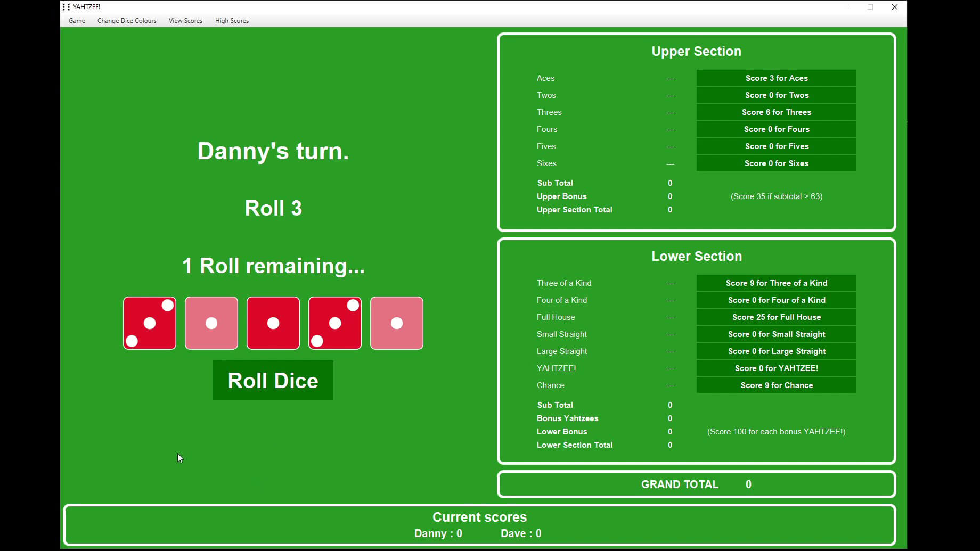This screenshot has width=980, height=551.
Task: Choose Score 25 for Full House
Action: coord(776,317)
